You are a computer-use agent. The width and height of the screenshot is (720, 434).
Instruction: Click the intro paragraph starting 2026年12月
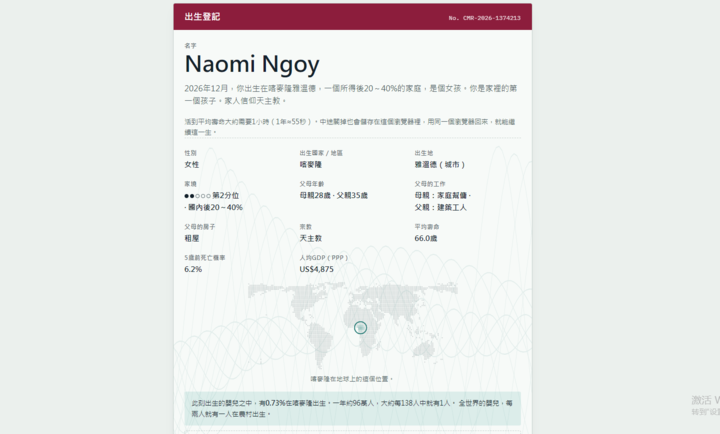coord(351,94)
